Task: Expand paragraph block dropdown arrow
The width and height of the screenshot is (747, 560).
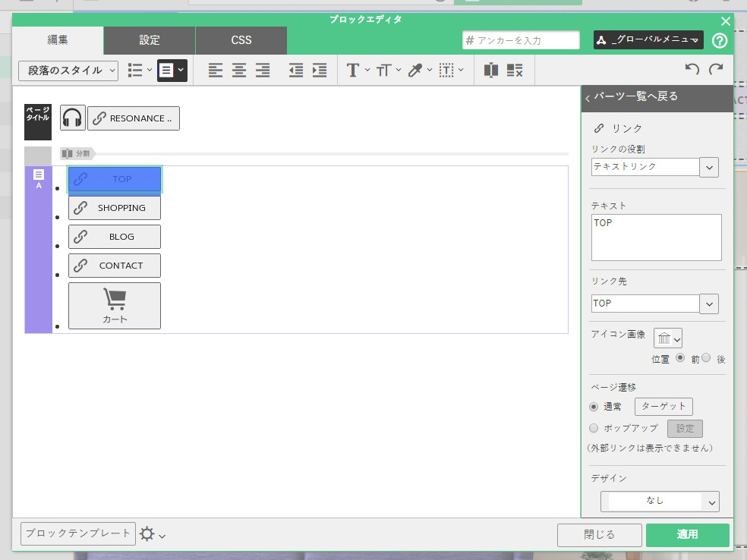Action: click(181, 70)
